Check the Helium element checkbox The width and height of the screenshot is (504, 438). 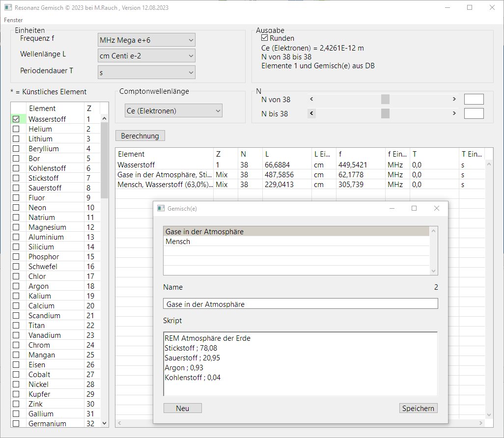click(x=16, y=129)
